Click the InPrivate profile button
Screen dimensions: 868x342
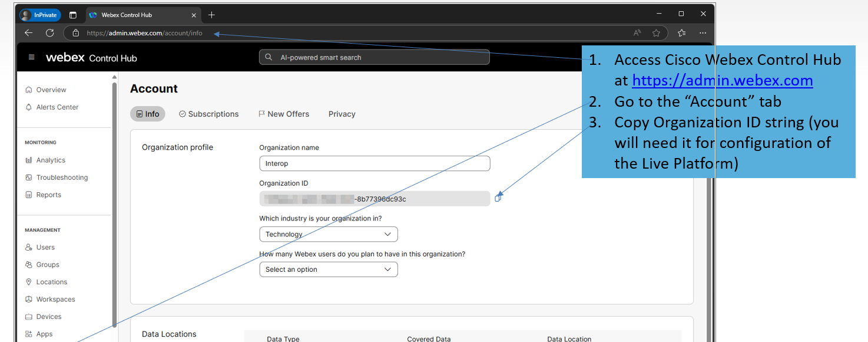(40, 15)
